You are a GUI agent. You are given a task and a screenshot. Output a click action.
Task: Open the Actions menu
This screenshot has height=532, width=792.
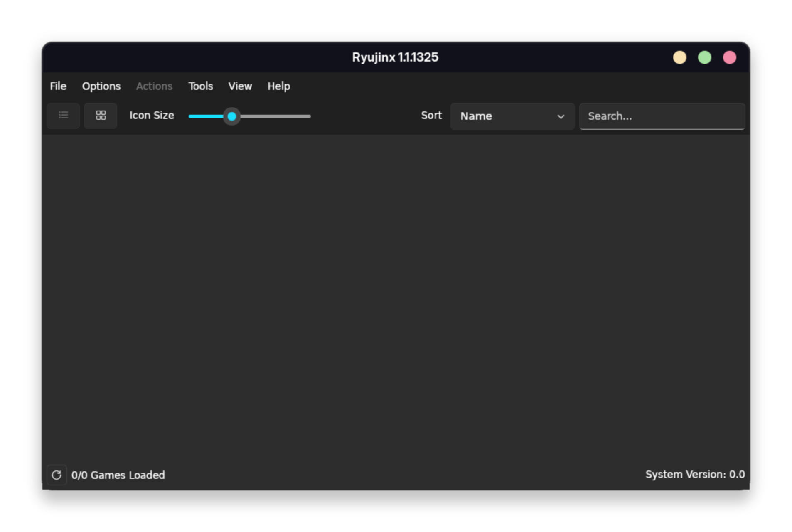point(154,86)
